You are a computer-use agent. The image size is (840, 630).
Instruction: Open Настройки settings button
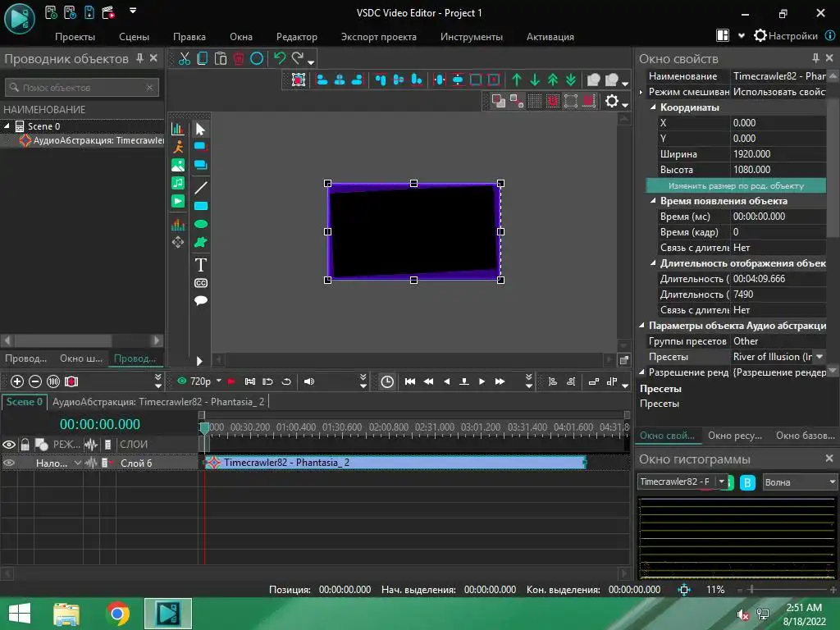coord(786,36)
